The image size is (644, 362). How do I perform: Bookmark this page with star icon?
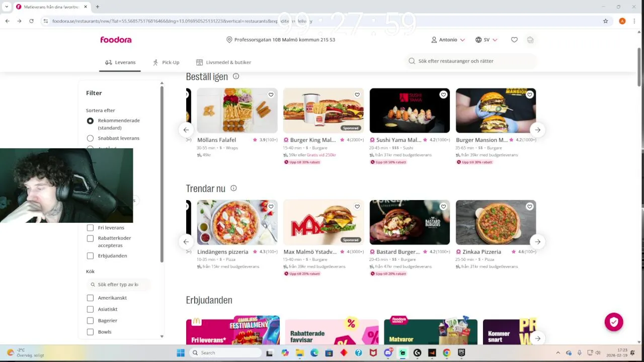pyautogui.click(x=606, y=21)
